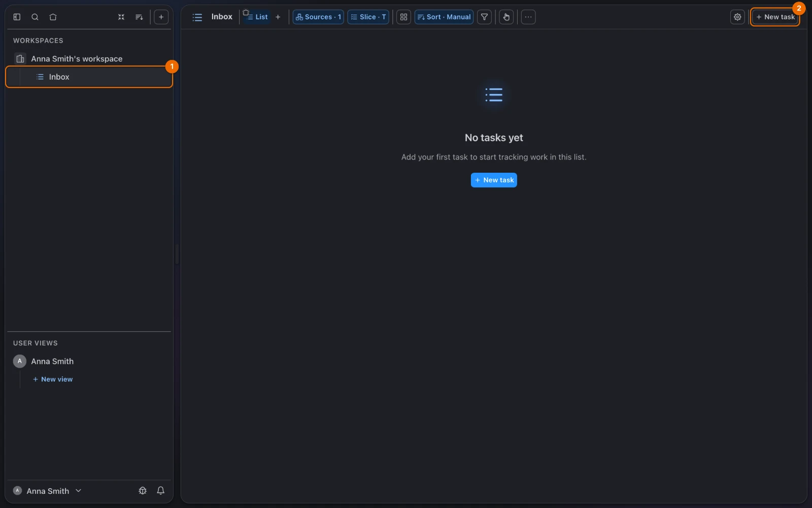Open Sort Manual options
The image size is (812, 508).
pyautogui.click(x=444, y=17)
